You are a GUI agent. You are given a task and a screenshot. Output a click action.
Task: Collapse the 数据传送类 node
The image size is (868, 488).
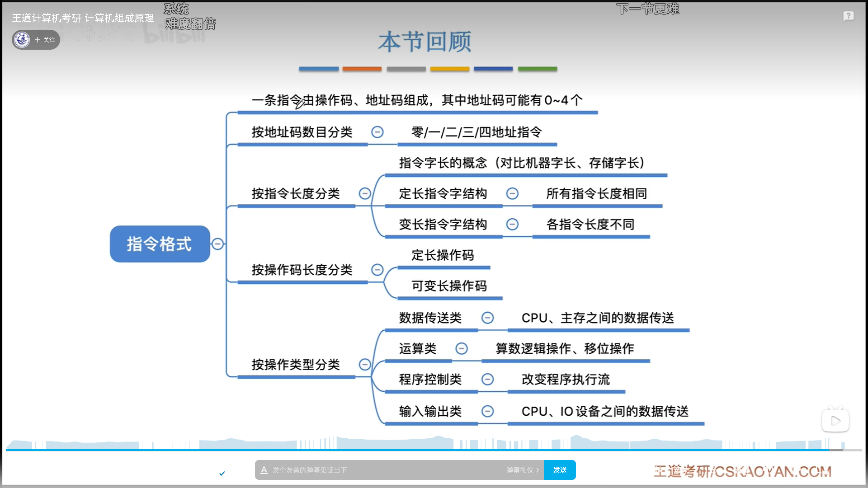coord(487,318)
